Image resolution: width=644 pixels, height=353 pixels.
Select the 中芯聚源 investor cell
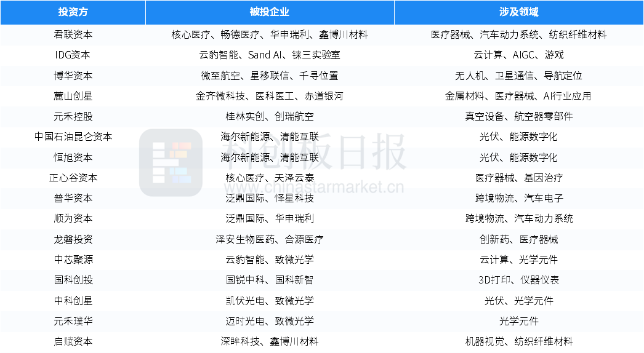pos(73,260)
